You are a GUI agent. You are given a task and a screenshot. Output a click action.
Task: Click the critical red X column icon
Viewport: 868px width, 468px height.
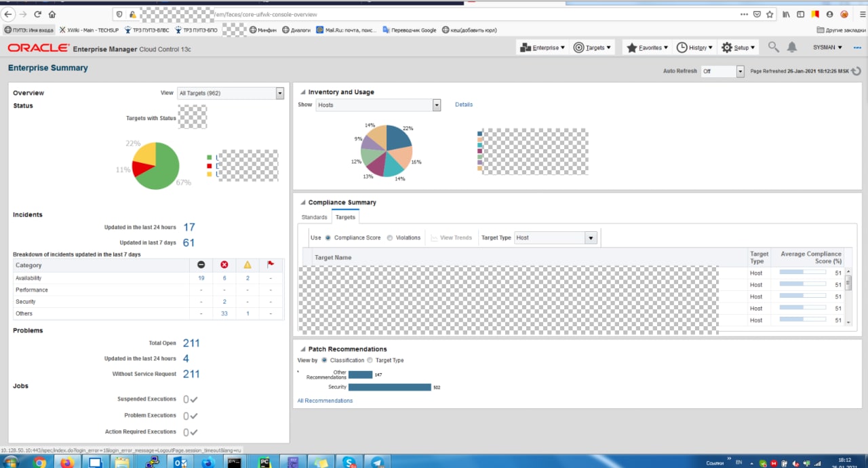[x=224, y=265]
